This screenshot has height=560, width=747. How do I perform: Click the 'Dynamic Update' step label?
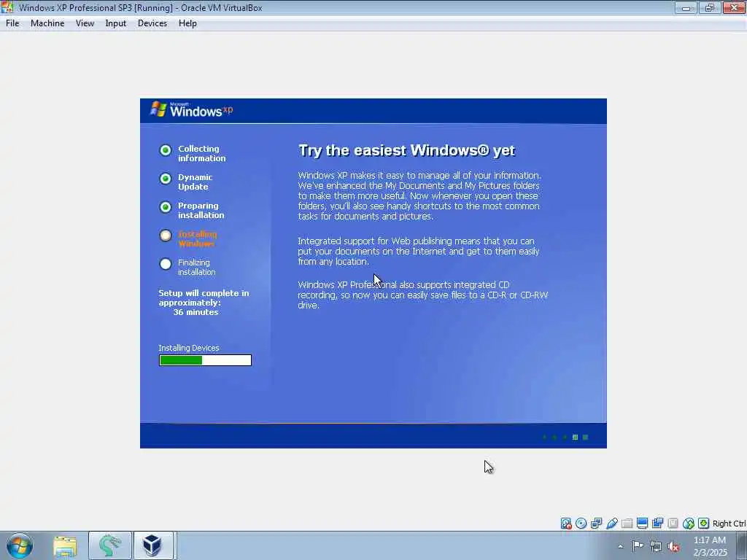pos(196,182)
